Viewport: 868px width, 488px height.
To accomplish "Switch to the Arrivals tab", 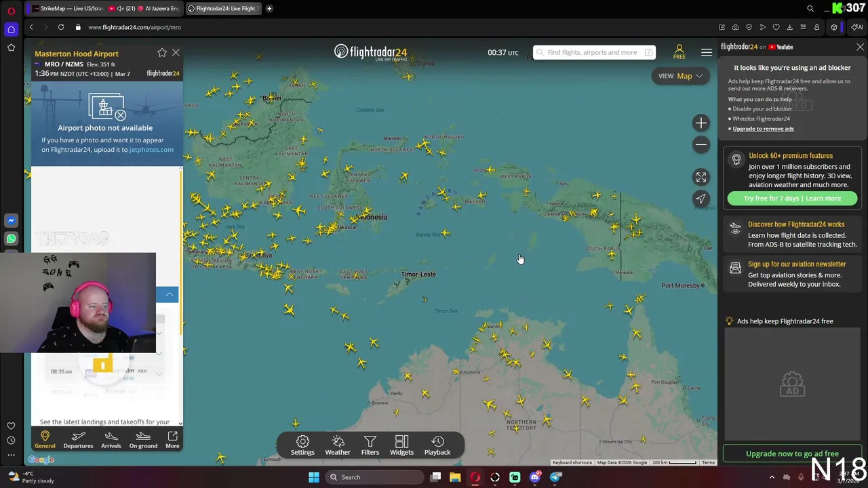I will pos(111,439).
